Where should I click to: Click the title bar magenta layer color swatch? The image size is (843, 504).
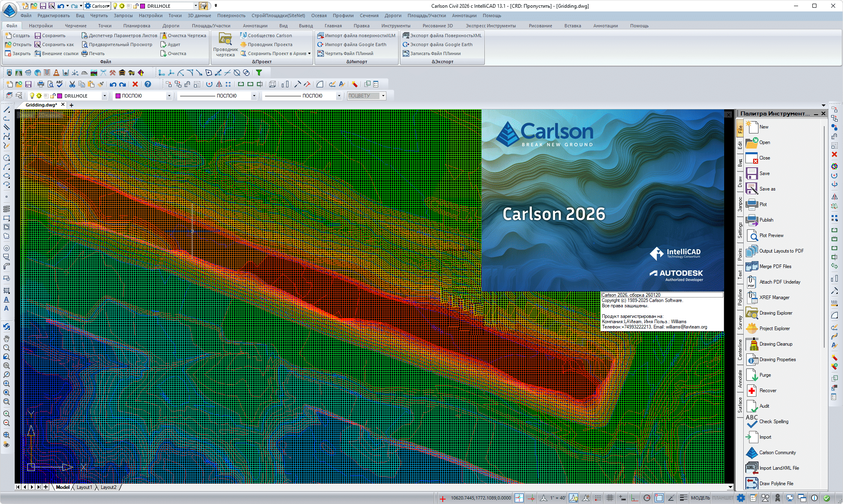pyautogui.click(x=143, y=6)
